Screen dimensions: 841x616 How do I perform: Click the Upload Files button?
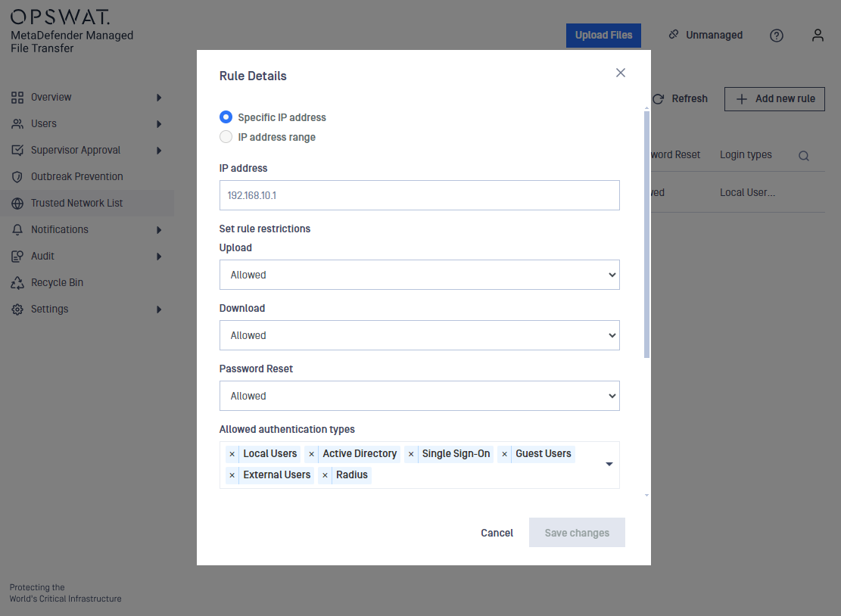pos(603,36)
